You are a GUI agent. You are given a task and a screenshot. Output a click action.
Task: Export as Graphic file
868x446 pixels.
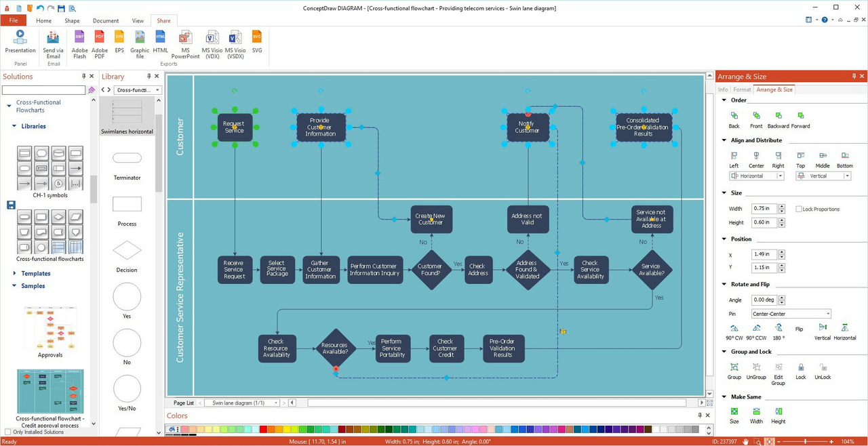click(x=140, y=45)
